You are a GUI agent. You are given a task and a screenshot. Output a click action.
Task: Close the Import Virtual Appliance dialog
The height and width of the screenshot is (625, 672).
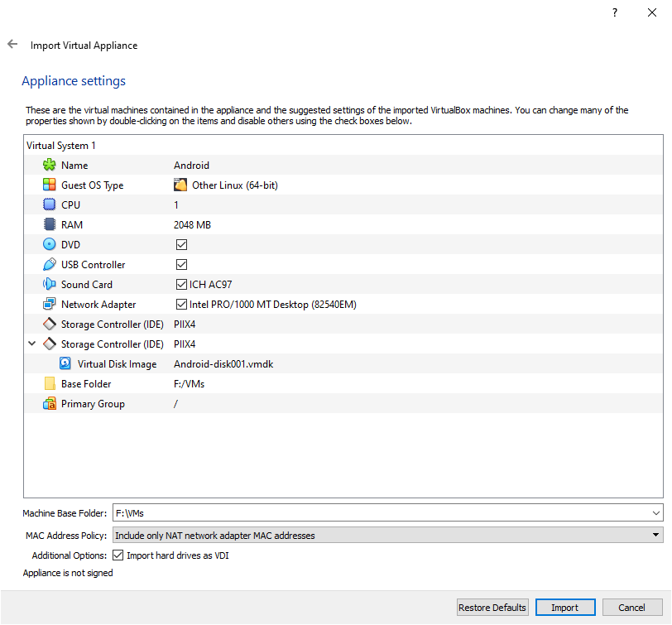[652, 12]
